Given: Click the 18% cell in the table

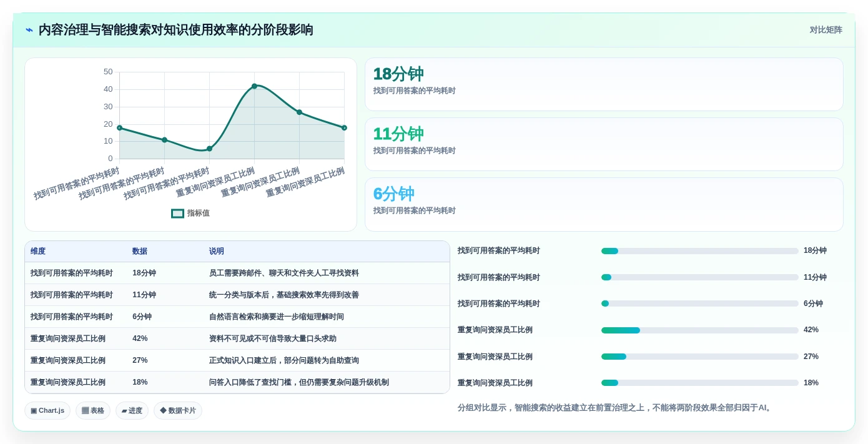Looking at the screenshot, I should pos(140,382).
